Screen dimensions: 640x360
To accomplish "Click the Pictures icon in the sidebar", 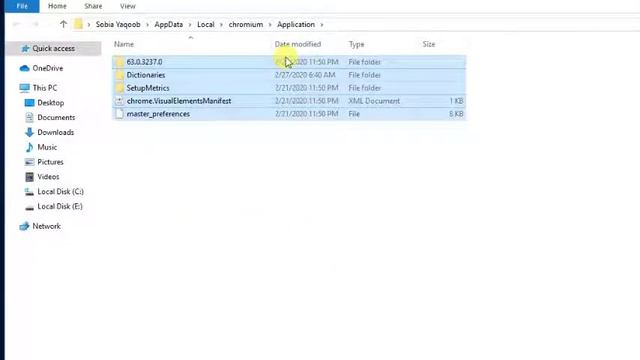I will [x=29, y=162].
